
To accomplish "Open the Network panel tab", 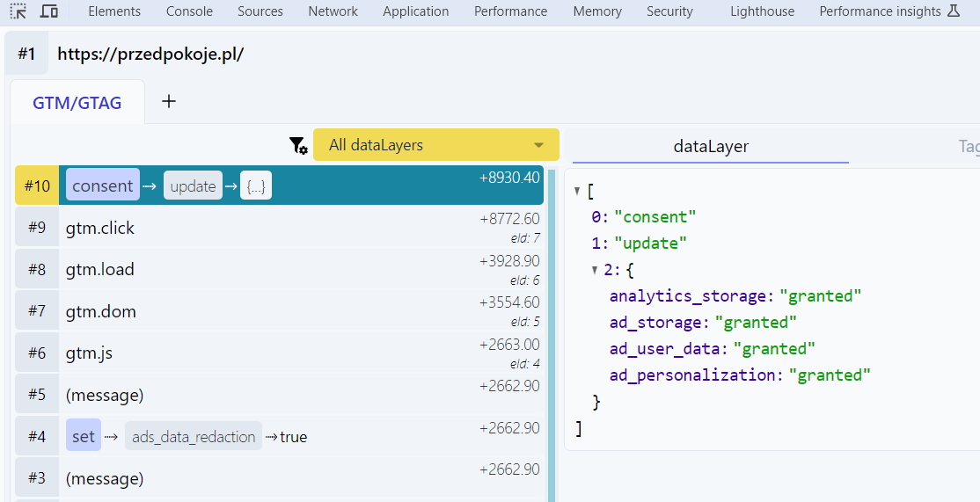I will 333,11.
